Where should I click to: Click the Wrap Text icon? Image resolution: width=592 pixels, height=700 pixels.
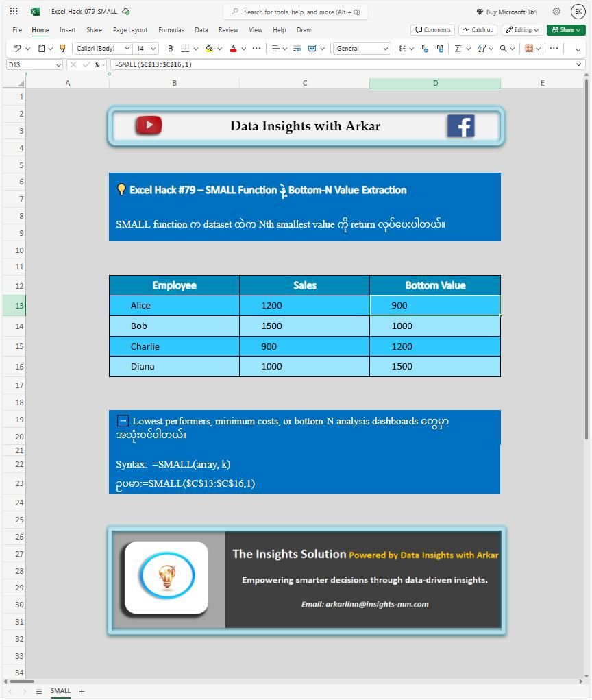pyautogui.click(x=297, y=48)
